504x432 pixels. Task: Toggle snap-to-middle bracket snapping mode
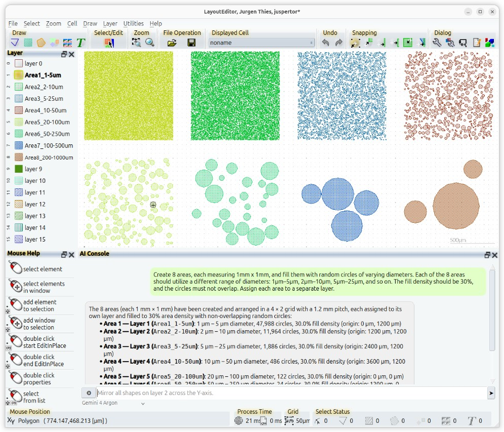pyautogui.click(x=395, y=43)
